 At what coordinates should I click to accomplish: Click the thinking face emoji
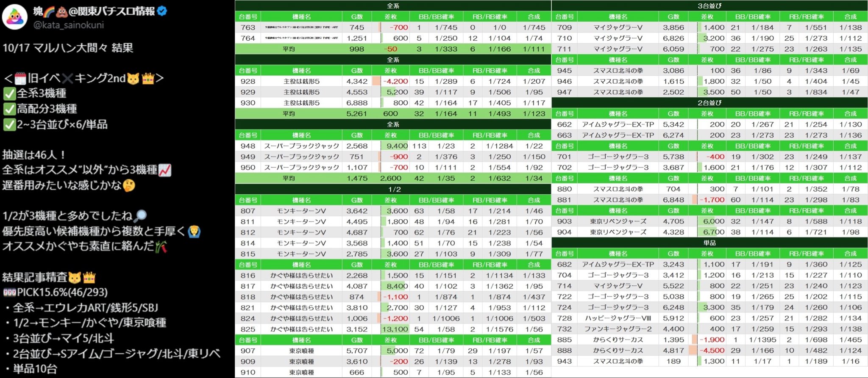tap(129, 185)
